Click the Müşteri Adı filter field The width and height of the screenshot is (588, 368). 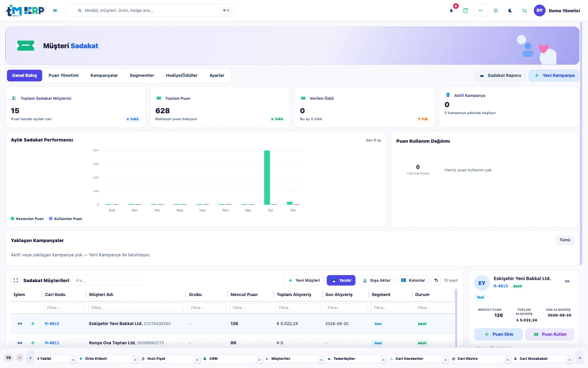tap(136, 308)
